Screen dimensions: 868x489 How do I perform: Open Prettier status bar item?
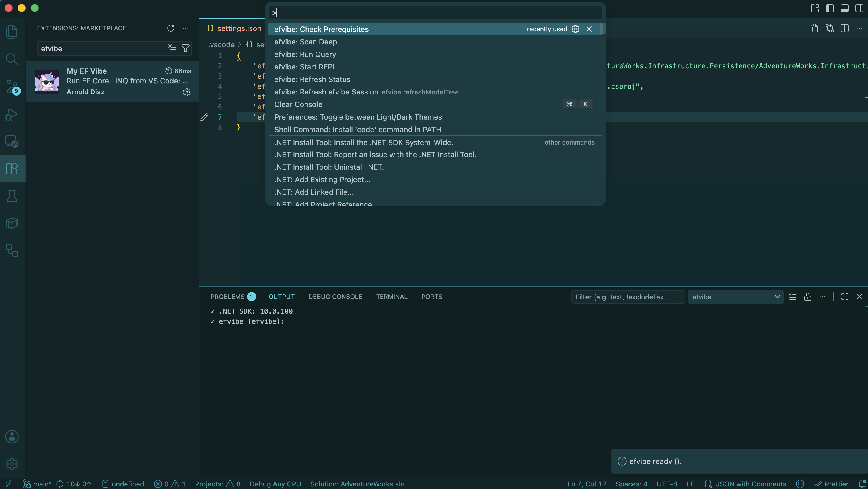(x=831, y=484)
